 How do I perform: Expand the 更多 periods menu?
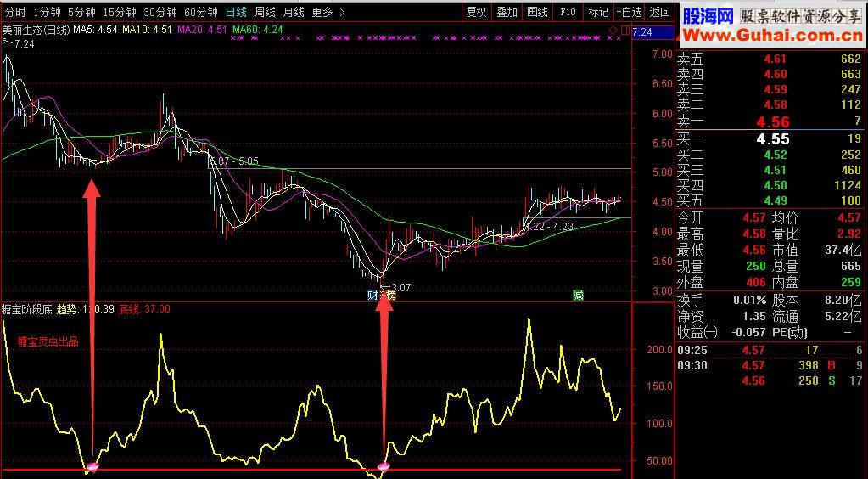[x=328, y=12]
